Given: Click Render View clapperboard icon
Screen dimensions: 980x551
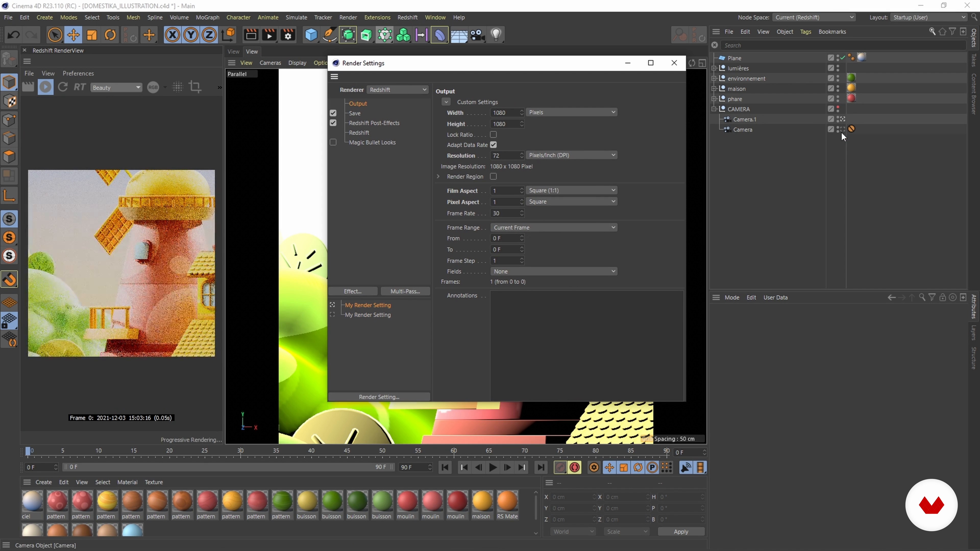Looking at the screenshot, I should click(x=251, y=35).
